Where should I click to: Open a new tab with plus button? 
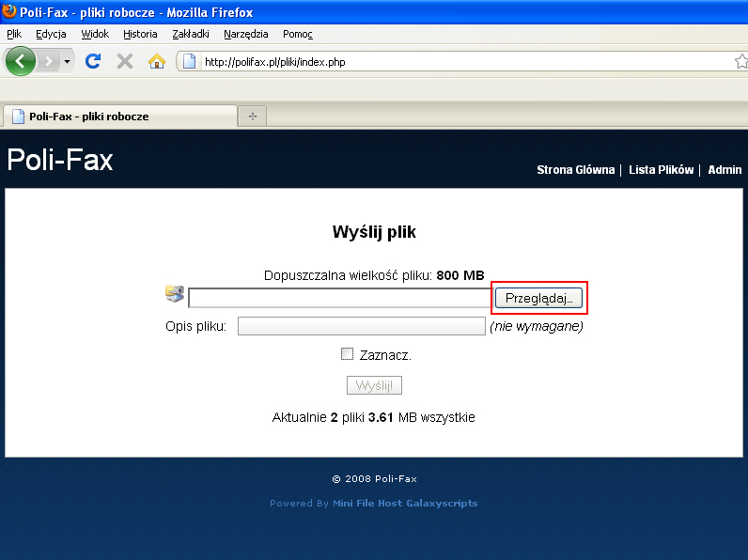click(253, 116)
